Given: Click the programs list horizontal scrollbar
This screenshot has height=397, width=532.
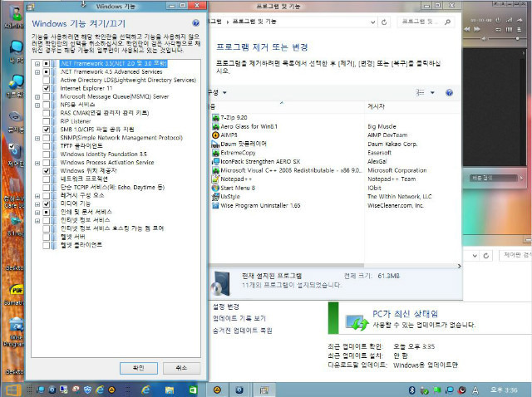Looking at the screenshot, I should point(287,266).
